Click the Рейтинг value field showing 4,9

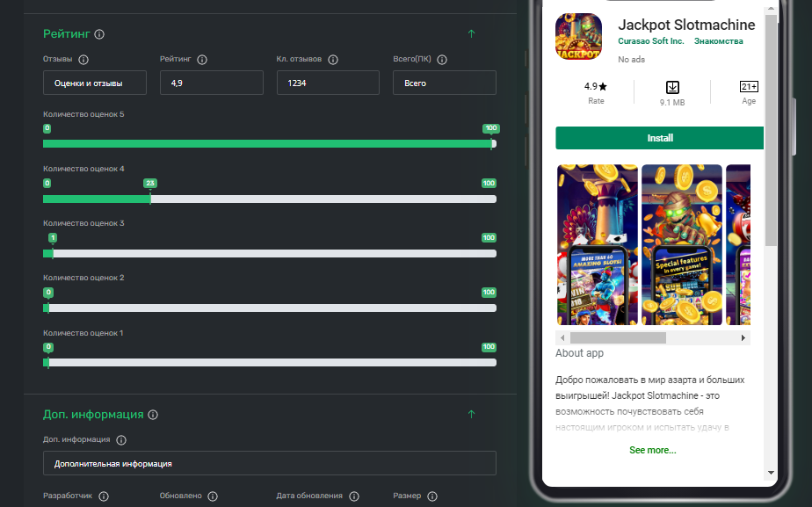click(x=211, y=83)
